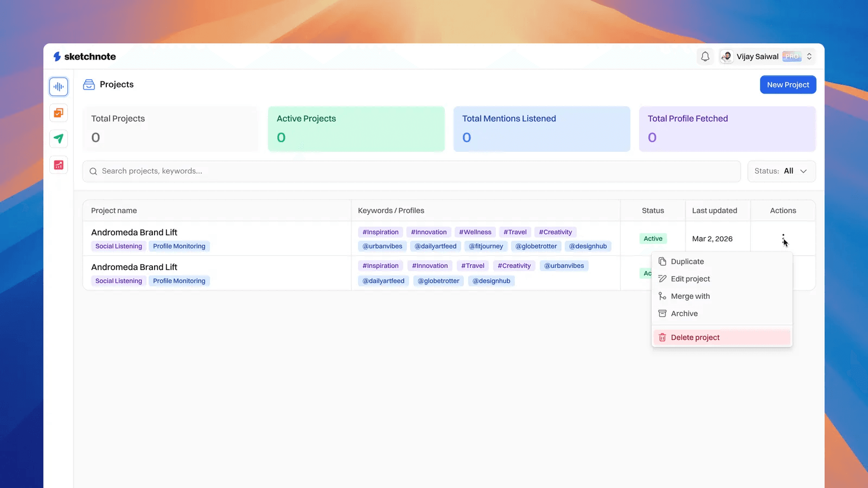Click the Total Projects card
The height and width of the screenshot is (488, 868).
click(170, 129)
